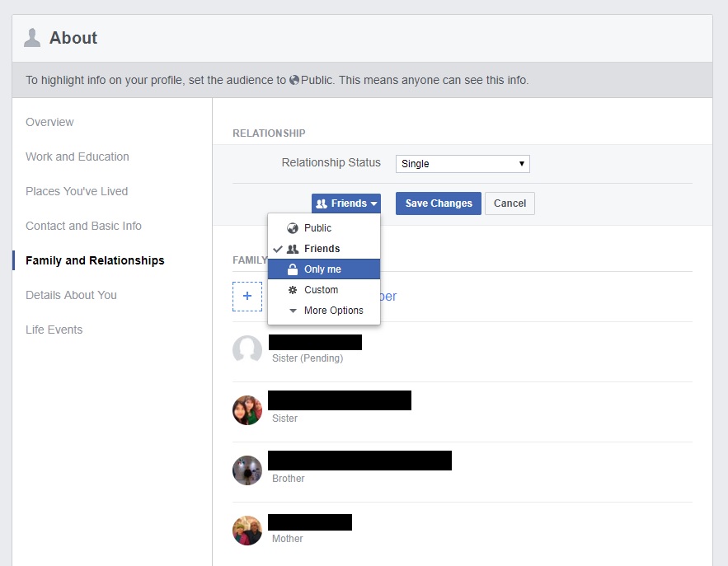Open the Mother profile photo
This screenshot has height=566, width=728.
pyautogui.click(x=247, y=531)
